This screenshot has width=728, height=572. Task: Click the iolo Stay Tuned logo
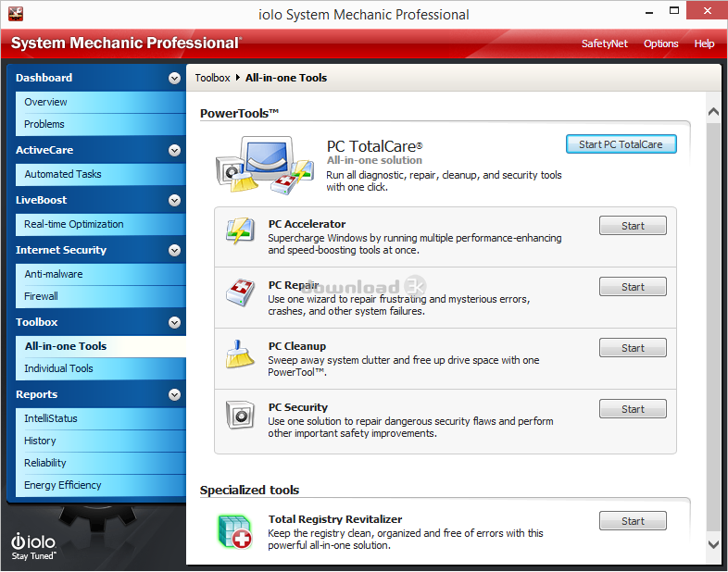(33, 546)
